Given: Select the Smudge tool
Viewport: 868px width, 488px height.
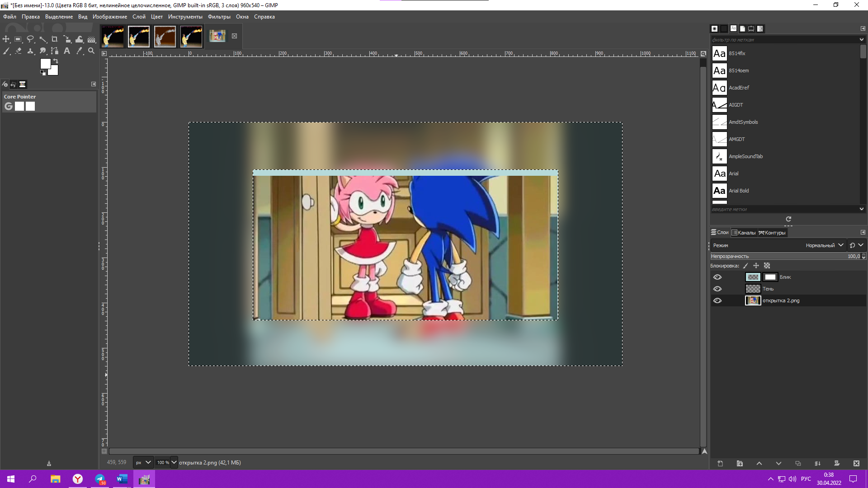Looking at the screenshot, I should (x=42, y=51).
